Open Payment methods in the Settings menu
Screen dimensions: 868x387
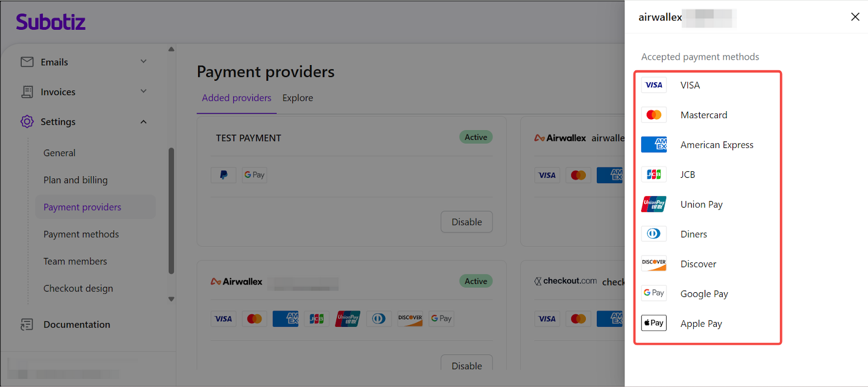pyautogui.click(x=81, y=234)
